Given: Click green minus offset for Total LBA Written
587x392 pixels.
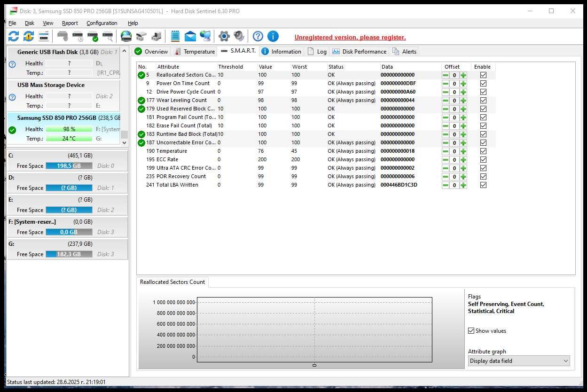Looking at the screenshot, I should coord(445,185).
